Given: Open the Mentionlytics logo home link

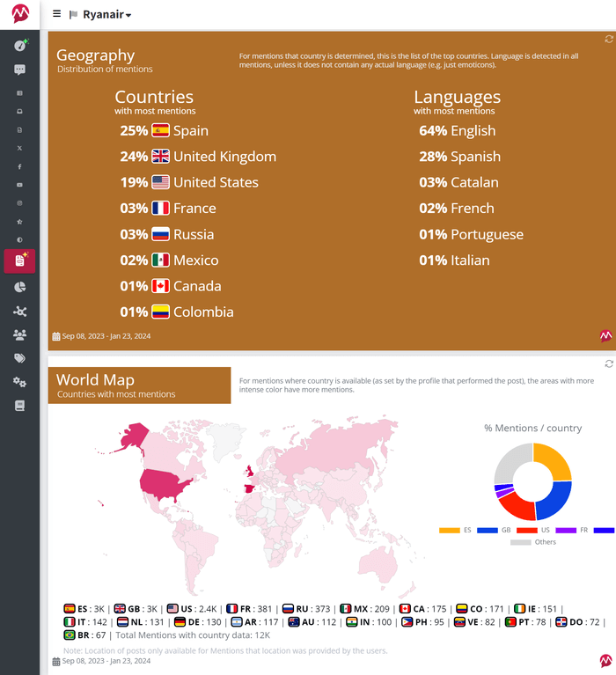Looking at the screenshot, I should [20, 14].
